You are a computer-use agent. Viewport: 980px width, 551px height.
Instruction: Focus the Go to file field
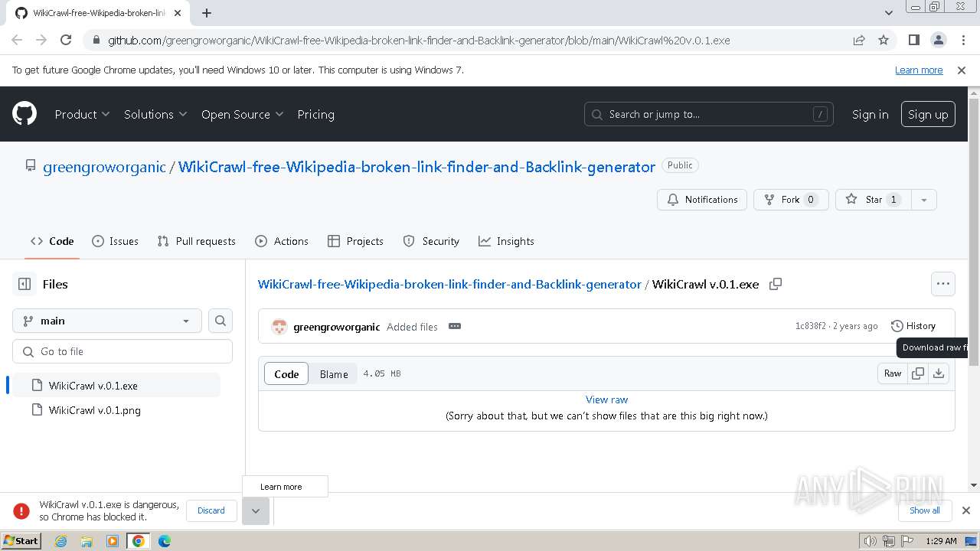pos(122,351)
